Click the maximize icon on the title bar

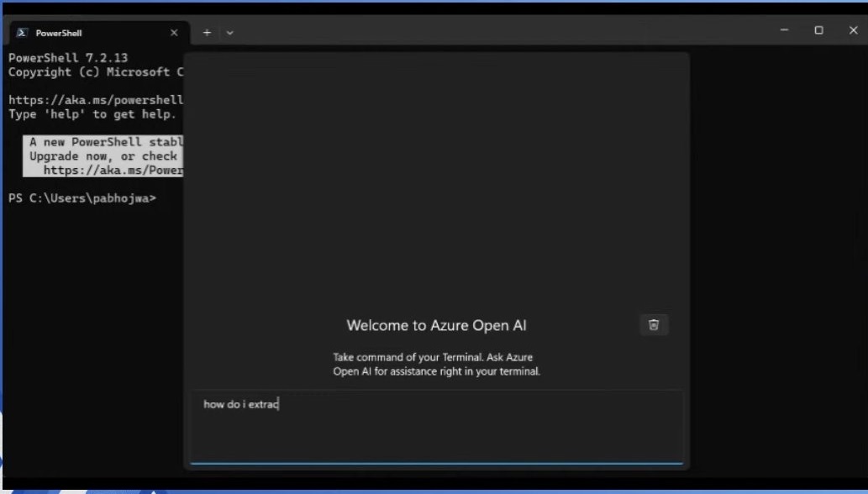tap(818, 30)
